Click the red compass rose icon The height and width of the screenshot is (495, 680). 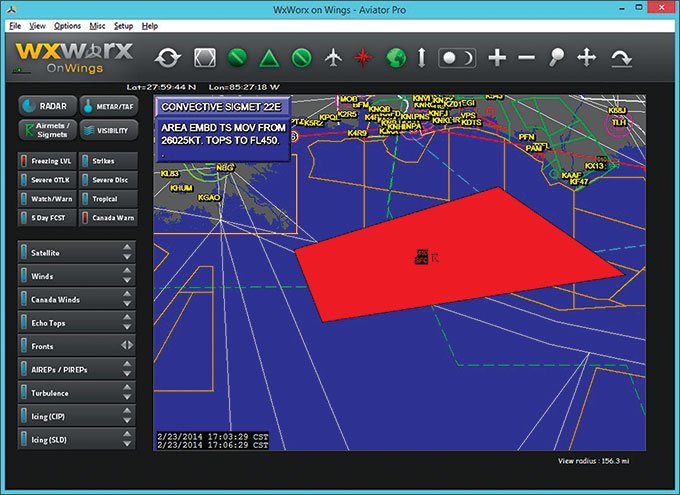363,58
